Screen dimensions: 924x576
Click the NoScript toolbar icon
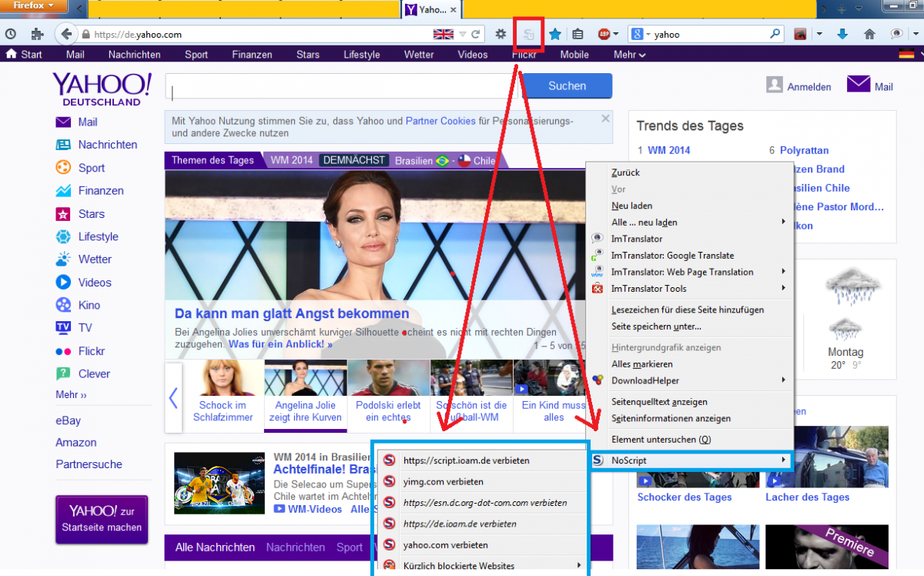point(529,34)
